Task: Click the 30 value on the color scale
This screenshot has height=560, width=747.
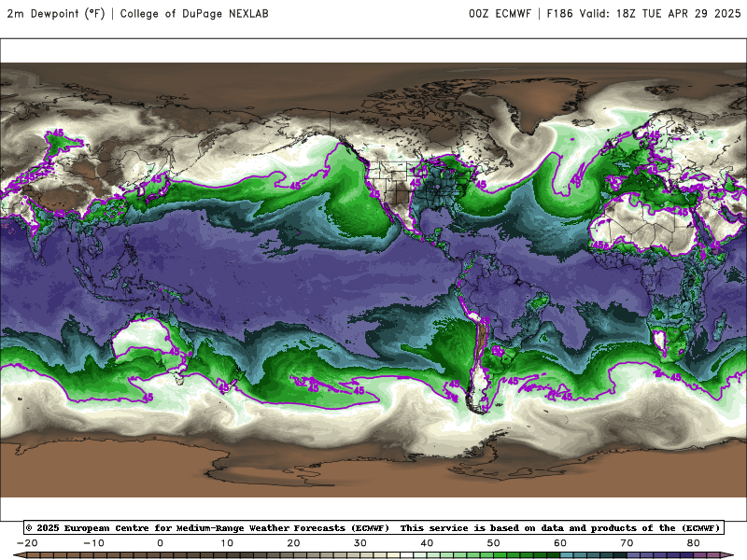Action: (x=360, y=543)
